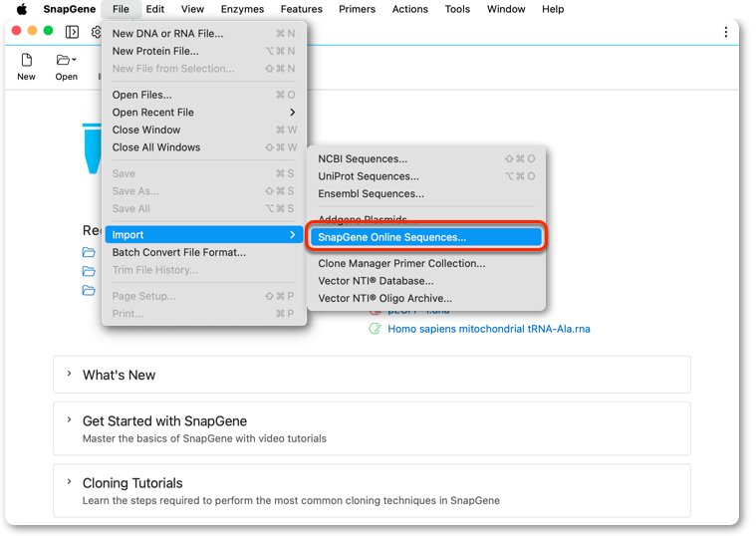Choose Batch Convert File Format
This screenshot has height=536, width=756.
[x=204, y=252]
